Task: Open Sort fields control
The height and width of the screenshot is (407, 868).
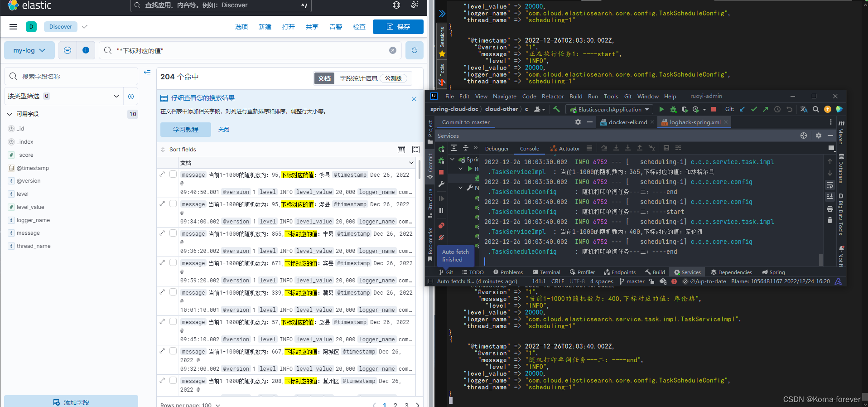Action: pos(178,150)
